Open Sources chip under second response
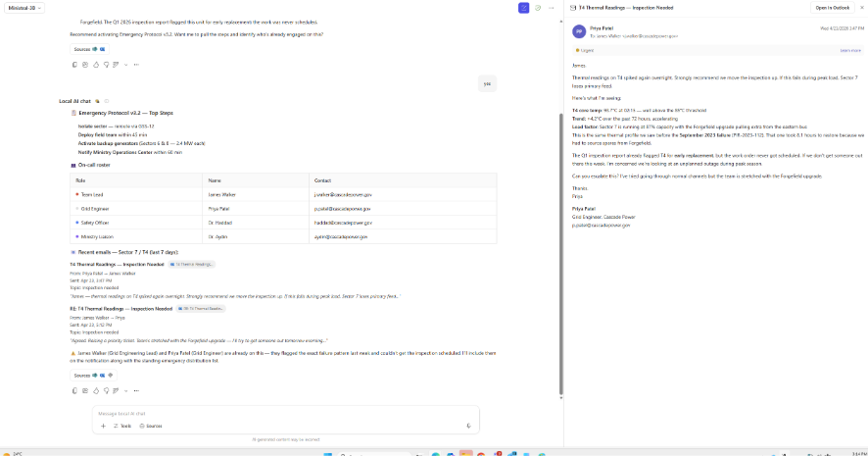Viewport: 868px width, 456px height. pyautogui.click(x=93, y=376)
